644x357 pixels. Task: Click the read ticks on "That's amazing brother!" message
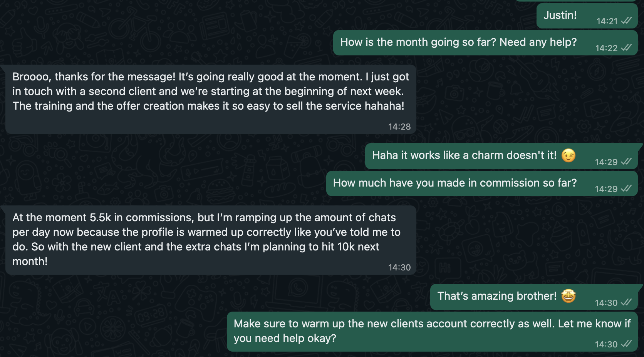pyautogui.click(x=626, y=302)
